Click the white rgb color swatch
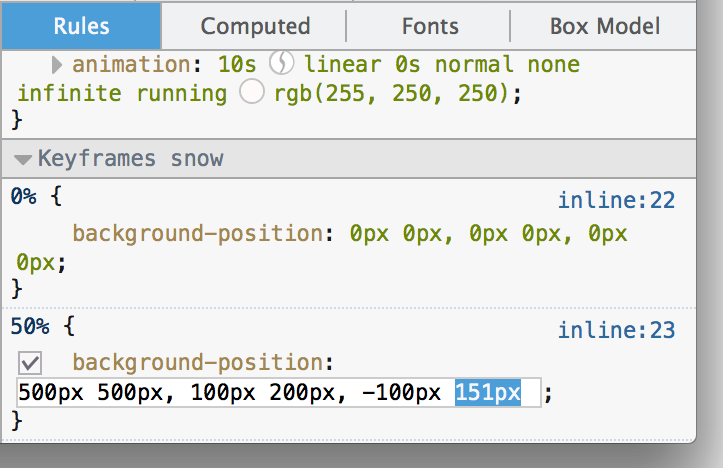 (252, 93)
